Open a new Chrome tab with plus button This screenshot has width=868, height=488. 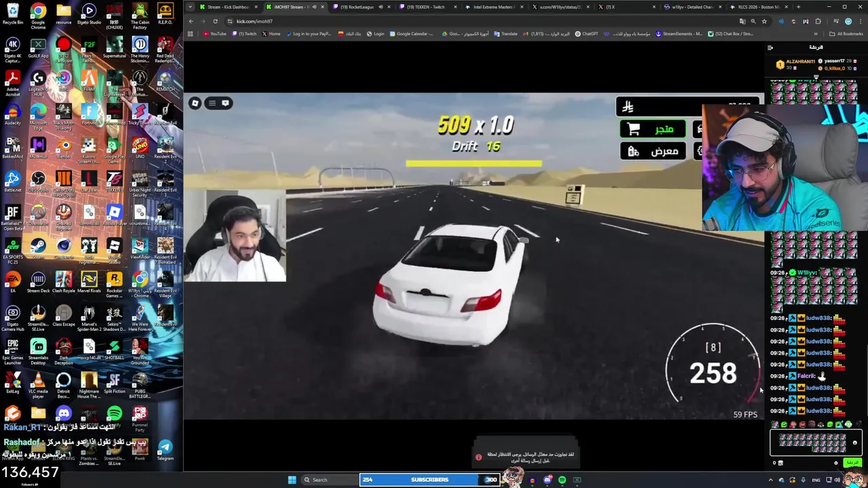tap(798, 7)
